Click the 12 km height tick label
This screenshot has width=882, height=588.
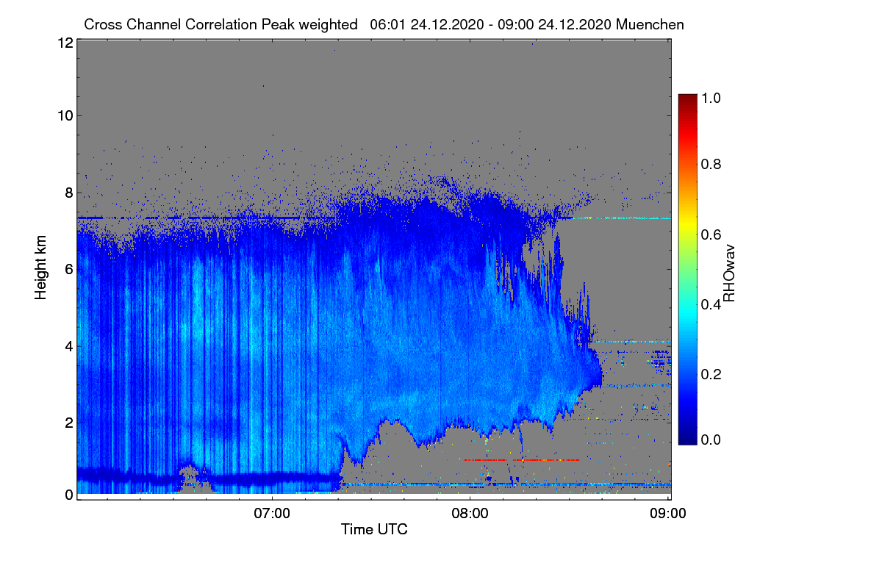65,43
